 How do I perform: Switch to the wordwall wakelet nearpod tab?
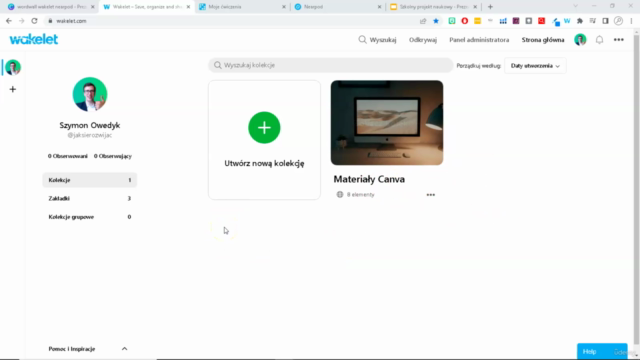coord(51,7)
